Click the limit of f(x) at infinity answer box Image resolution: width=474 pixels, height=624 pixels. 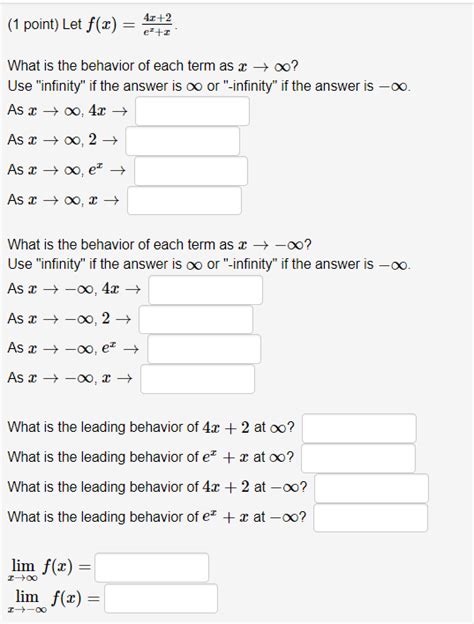152,567
